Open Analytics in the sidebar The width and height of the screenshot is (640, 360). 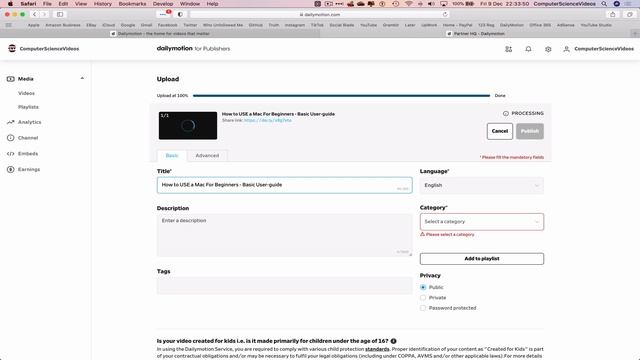[x=29, y=122]
